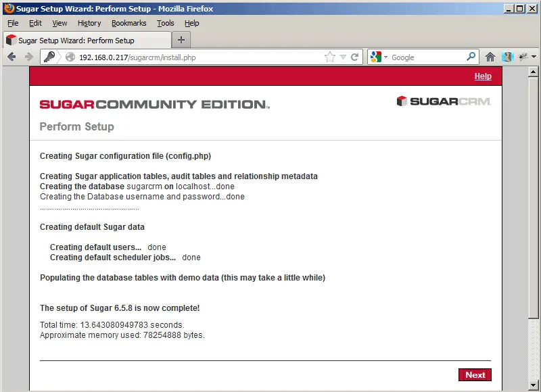Click the 'Perform Setup' heading
This screenshot has height=392, width=541.
(76, 126)
